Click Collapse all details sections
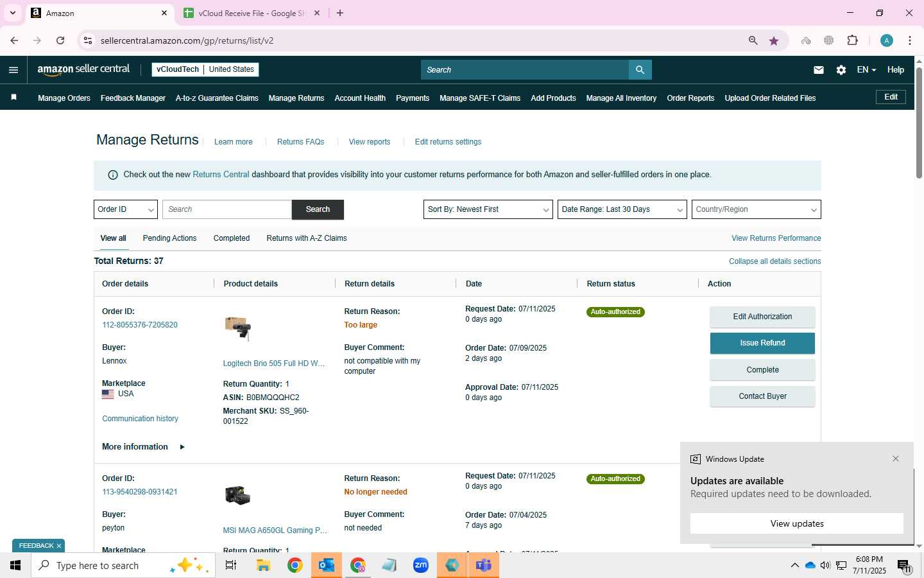 pos(774,261)
